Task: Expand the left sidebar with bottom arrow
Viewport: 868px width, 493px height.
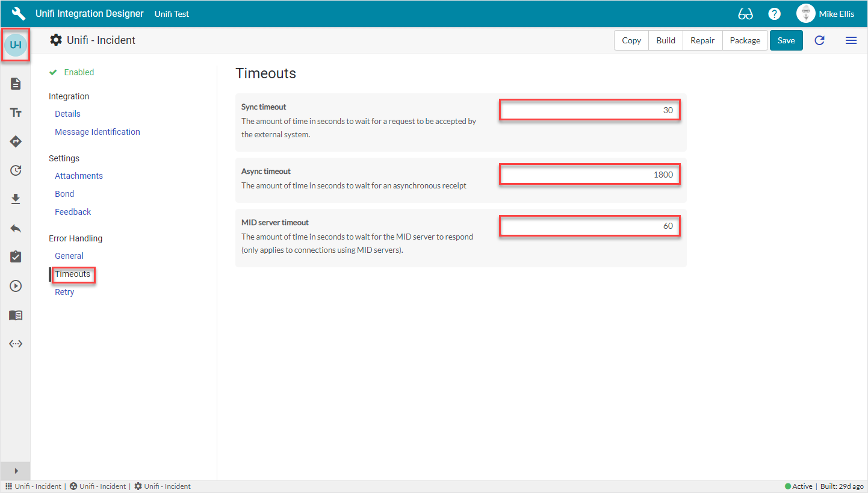Action: point(16,471)
